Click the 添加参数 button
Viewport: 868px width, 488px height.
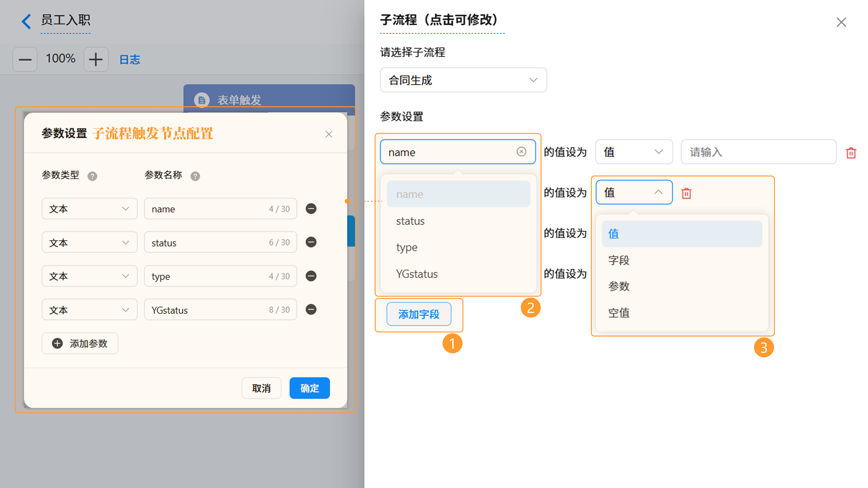pyautogui.click(x=80, y=343)
